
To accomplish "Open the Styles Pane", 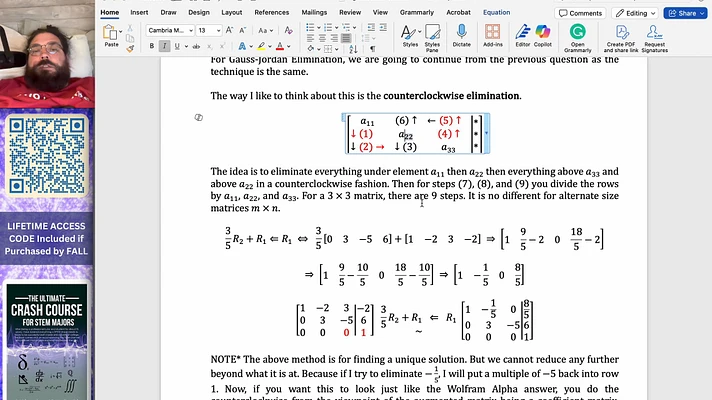I will pyautogui.click(x=432, y=36).
